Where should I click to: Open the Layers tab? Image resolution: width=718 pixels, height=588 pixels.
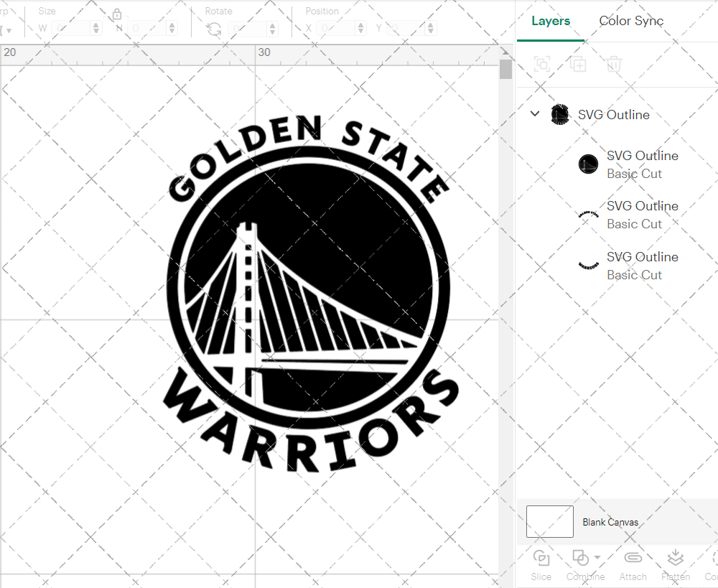550,21
